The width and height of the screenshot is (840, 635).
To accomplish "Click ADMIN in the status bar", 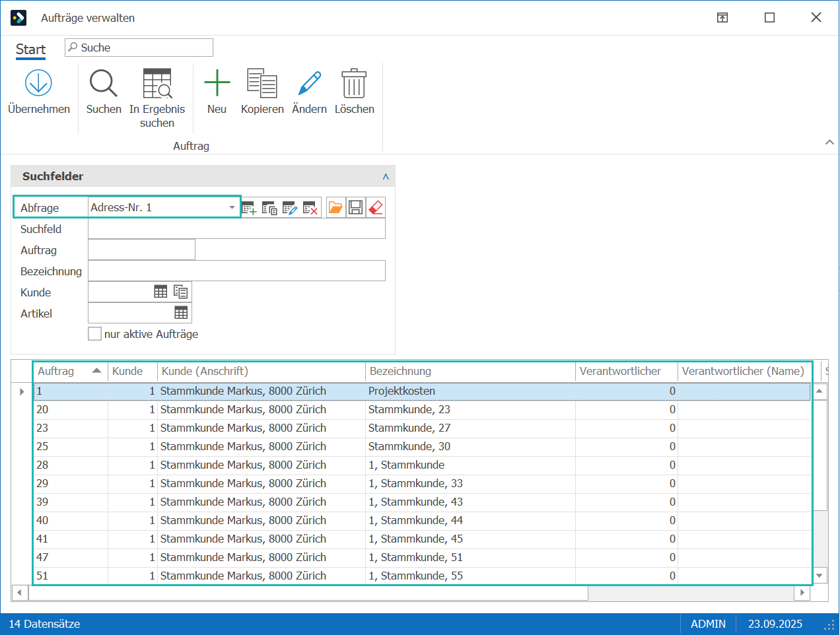I will click(x=708, y=624).
